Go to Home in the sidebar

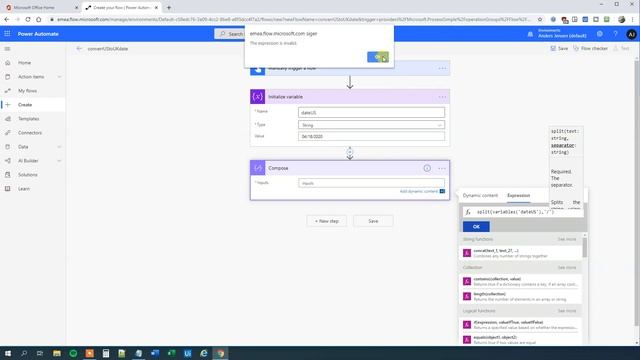pyautogui.click(x=24, y=63)
